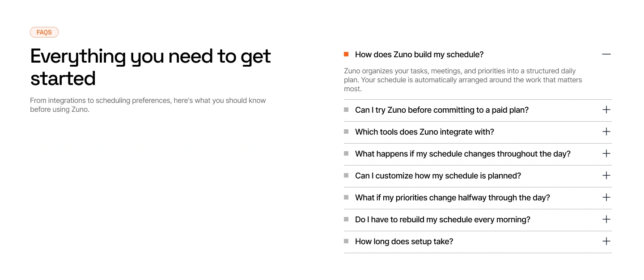Expand 'Do I have to rebuild my schedule' question

coord(478,220)
